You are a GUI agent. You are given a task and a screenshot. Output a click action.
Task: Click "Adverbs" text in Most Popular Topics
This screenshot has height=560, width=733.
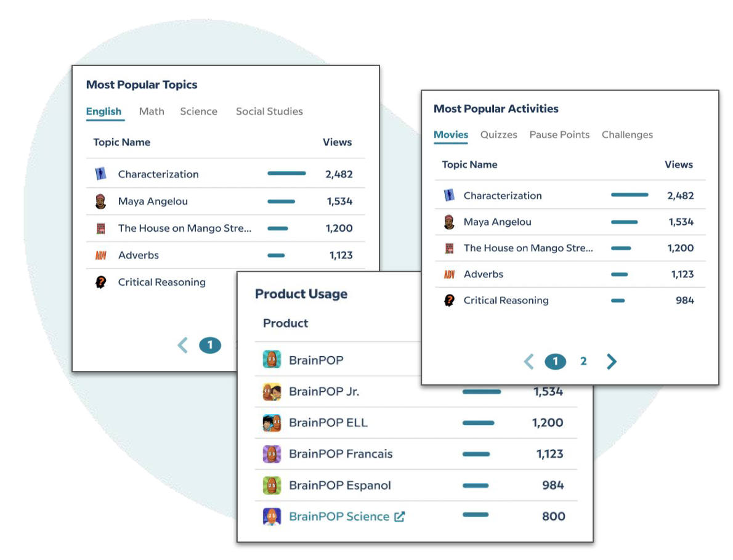pyautogui.click(x=139, y=255)
